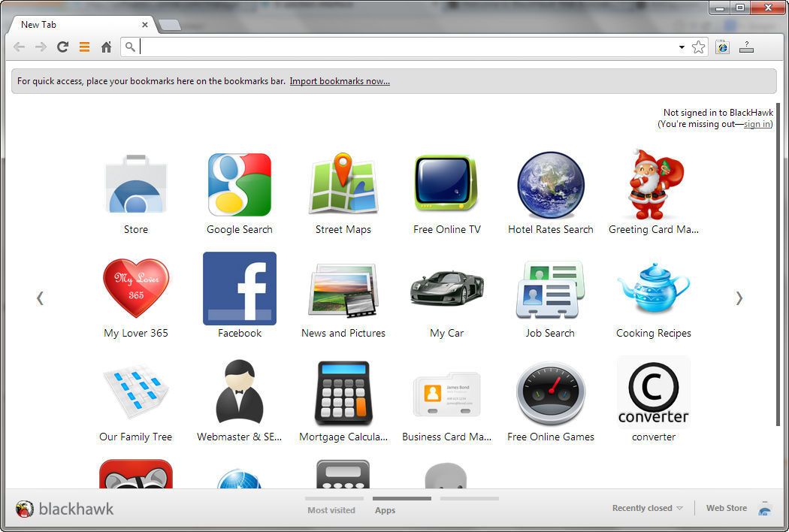Open the Webmaster & SEO app

[240, 392]
